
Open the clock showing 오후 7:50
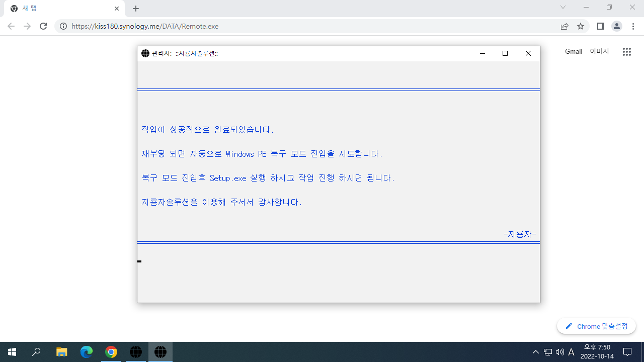597,352
